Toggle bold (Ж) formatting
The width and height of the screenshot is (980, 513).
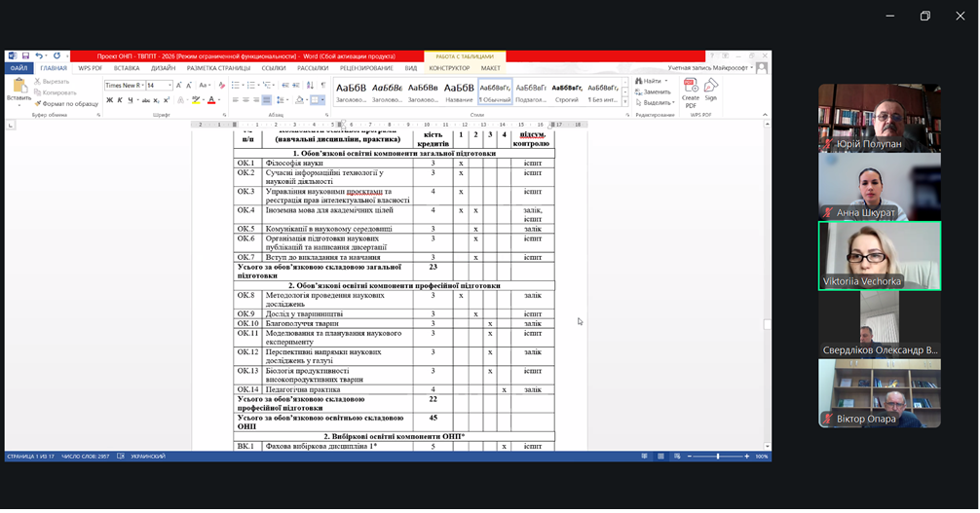click(x=109, y=100)
